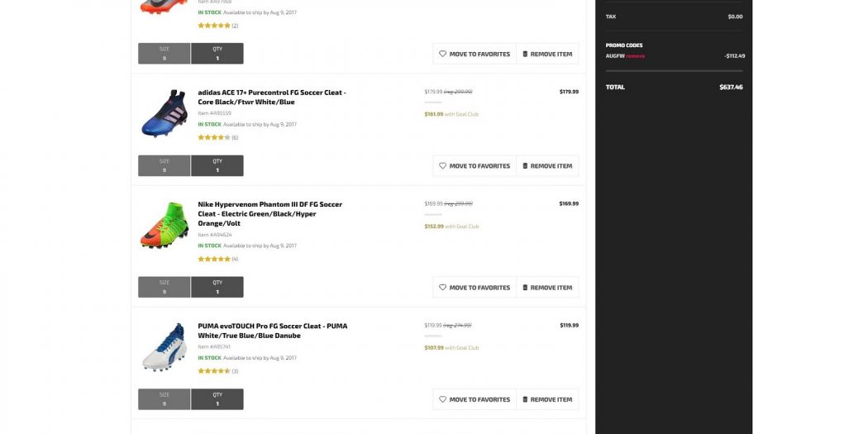Viewport: 868px width, 434px height.
Task: Click heart icon for adidas ACE 17+ cleat
Action: [443, 166]
